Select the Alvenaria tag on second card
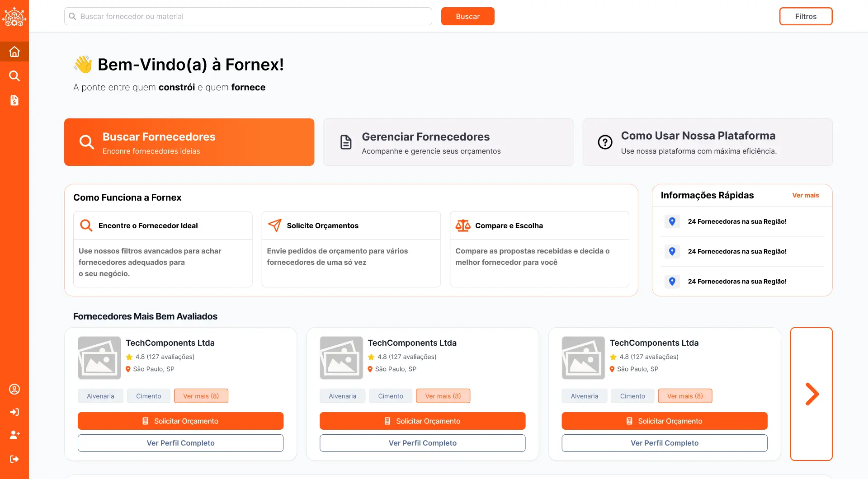Image resolution: width=868 pixels, height=479 pixels. 342,396
